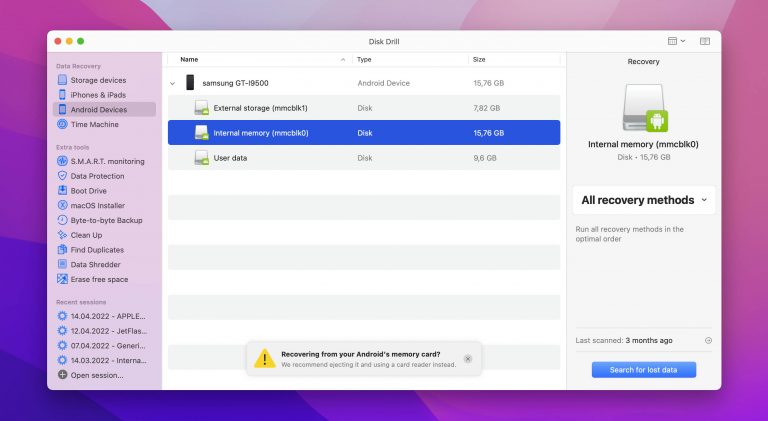
Task: Open the Storage devices section
Action: 98,80
